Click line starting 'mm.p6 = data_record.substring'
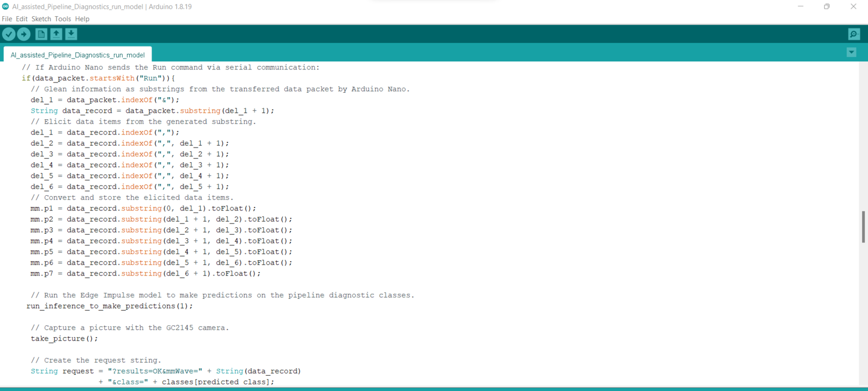The image size is (868, 391). [161, 262]
